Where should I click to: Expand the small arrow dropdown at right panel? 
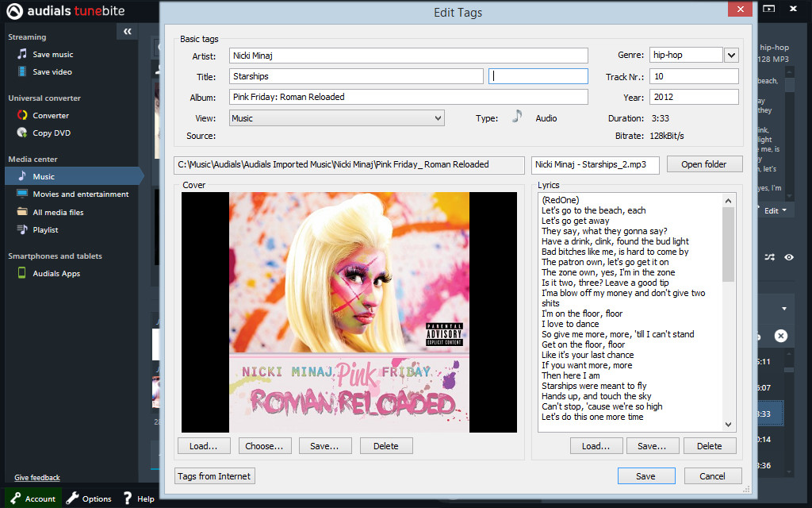click(784, 309)
